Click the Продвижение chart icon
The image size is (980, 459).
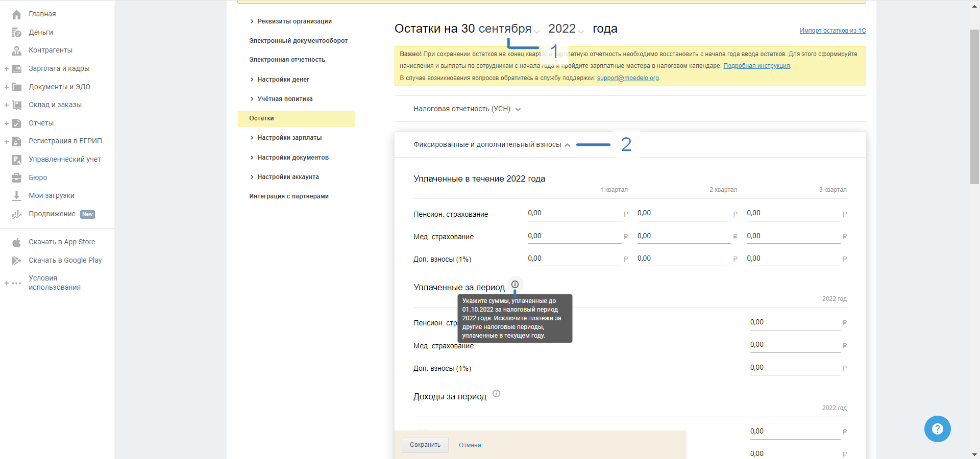click(x=16, y=214)
